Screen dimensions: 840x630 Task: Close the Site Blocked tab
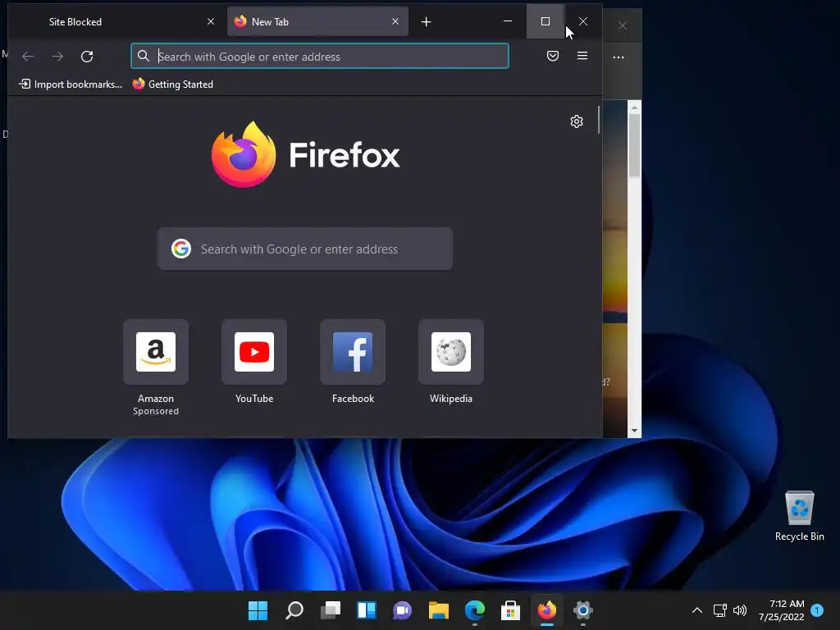point(211,21)
